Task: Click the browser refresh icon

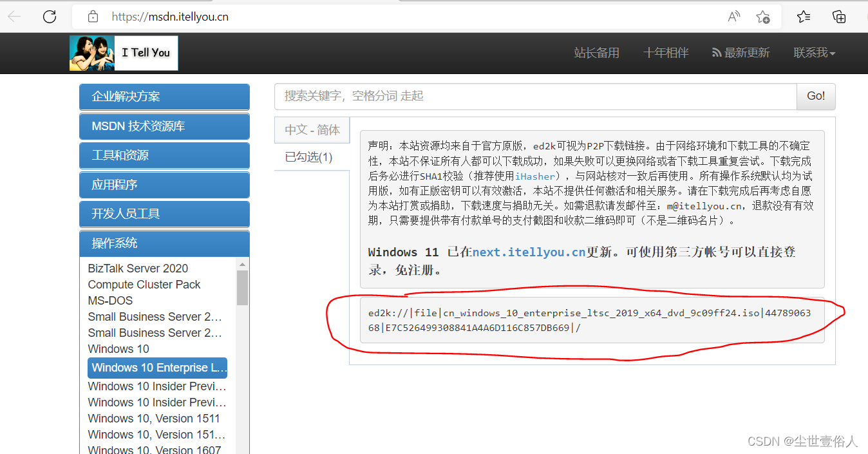Action: [50, 17]
